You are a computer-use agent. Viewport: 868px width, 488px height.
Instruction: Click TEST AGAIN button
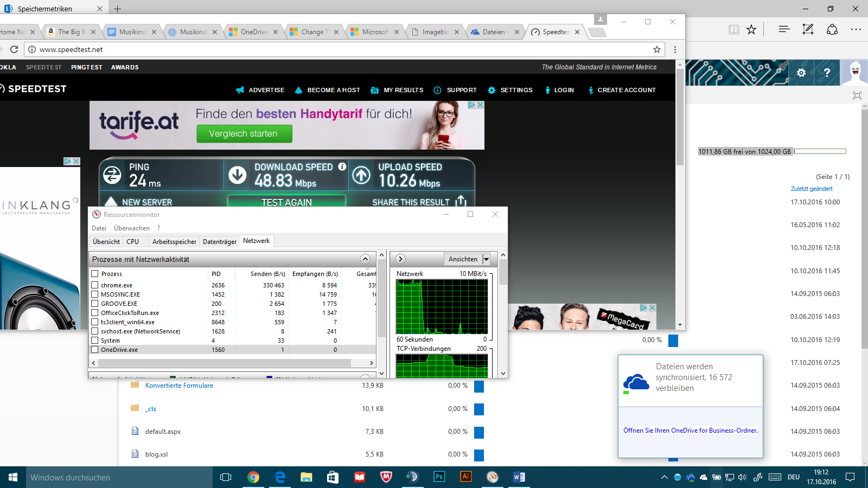click(x=286, y=202)
